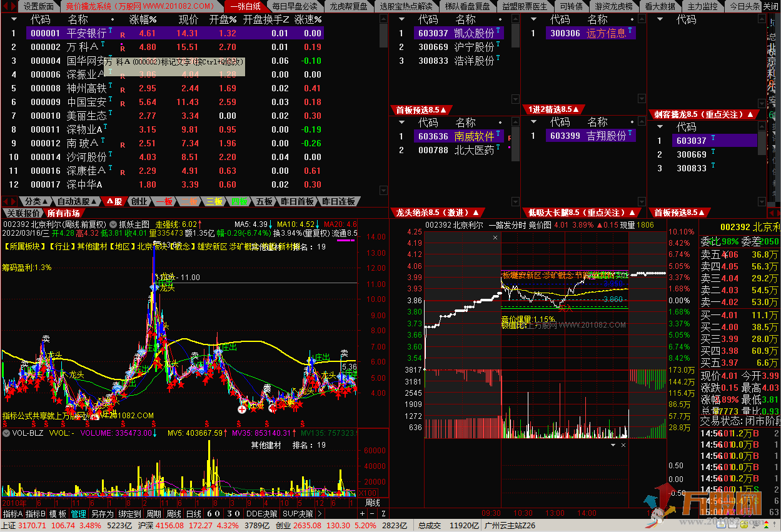Switch chart to 60 minute period
Image resolution: width=781 pixels, height=532 pixels.
213,513
